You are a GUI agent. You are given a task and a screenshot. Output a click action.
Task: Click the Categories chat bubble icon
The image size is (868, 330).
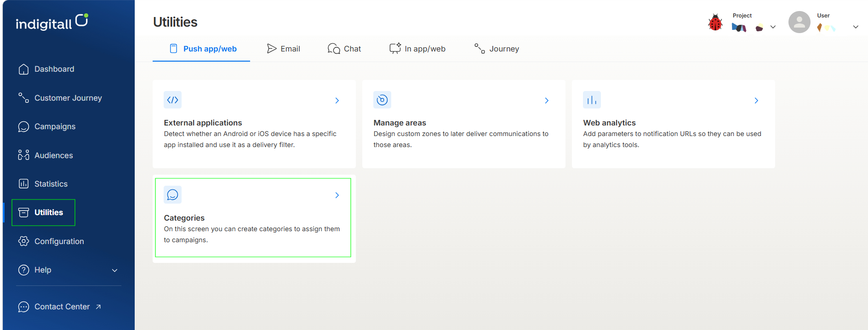(173, 195)
